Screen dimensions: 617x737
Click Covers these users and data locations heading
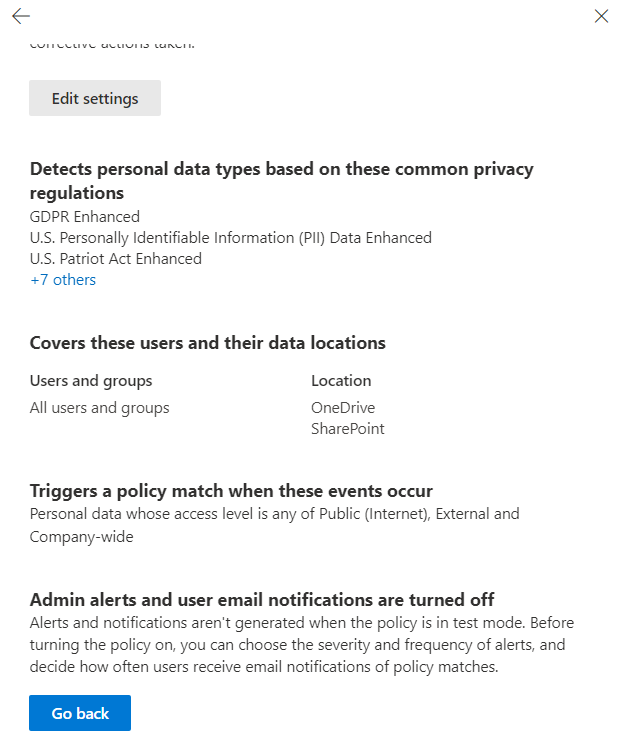tap(208, 343)
